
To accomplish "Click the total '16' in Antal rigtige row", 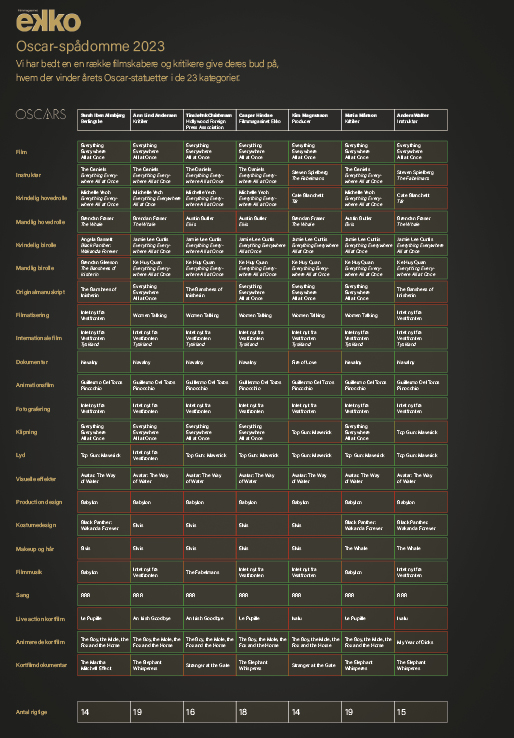I will 209,712.
